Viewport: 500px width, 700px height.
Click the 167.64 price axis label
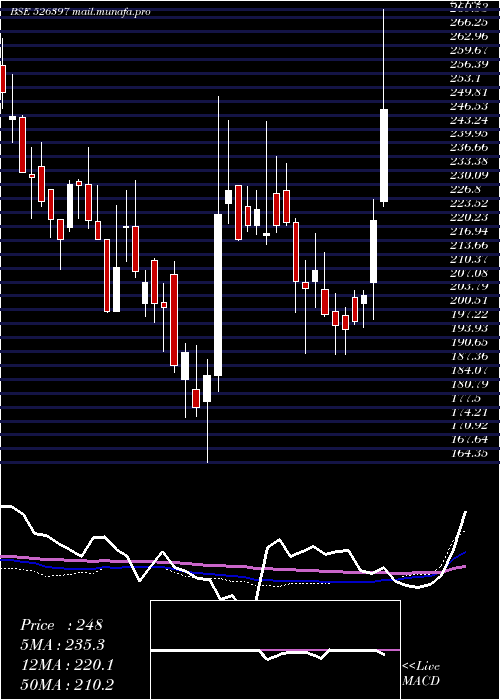[470, 440]
